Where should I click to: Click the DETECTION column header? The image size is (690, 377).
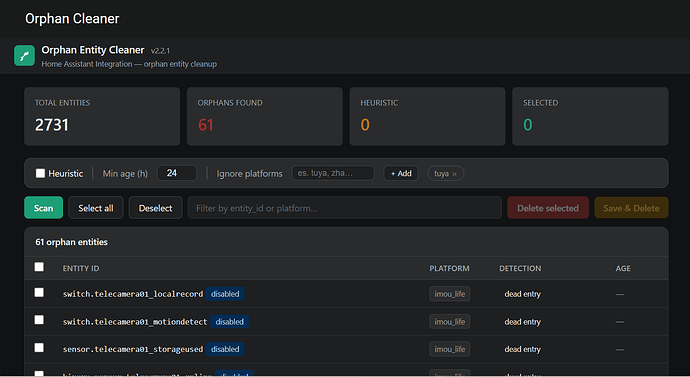point(520,268)
